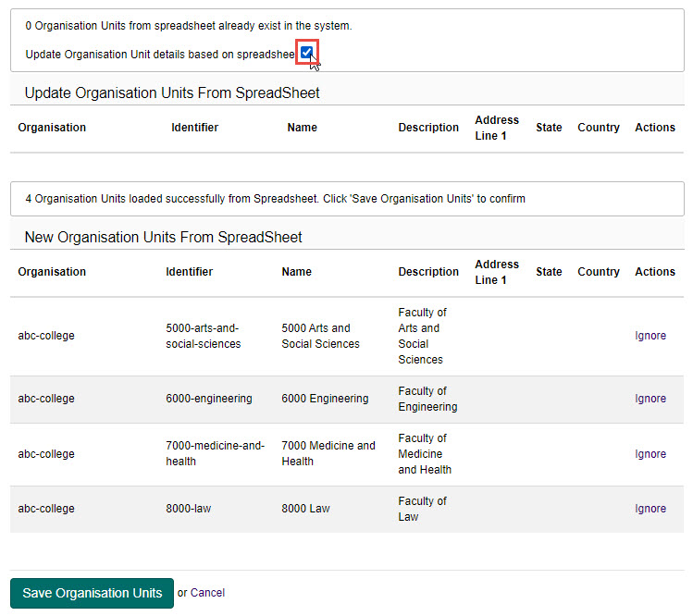
Task: Click the Faculty of Law description cell
Action: click(x=422, y=509)
